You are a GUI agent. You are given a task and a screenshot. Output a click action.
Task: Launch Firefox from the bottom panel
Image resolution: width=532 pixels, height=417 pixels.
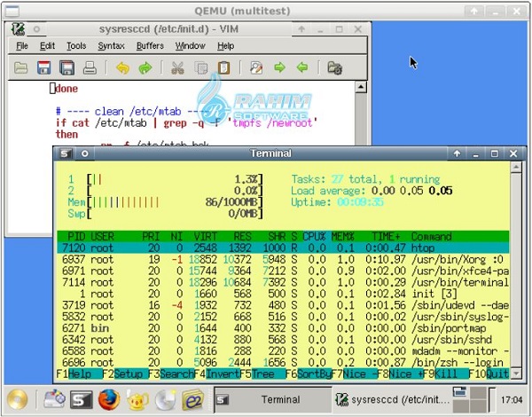109,399
